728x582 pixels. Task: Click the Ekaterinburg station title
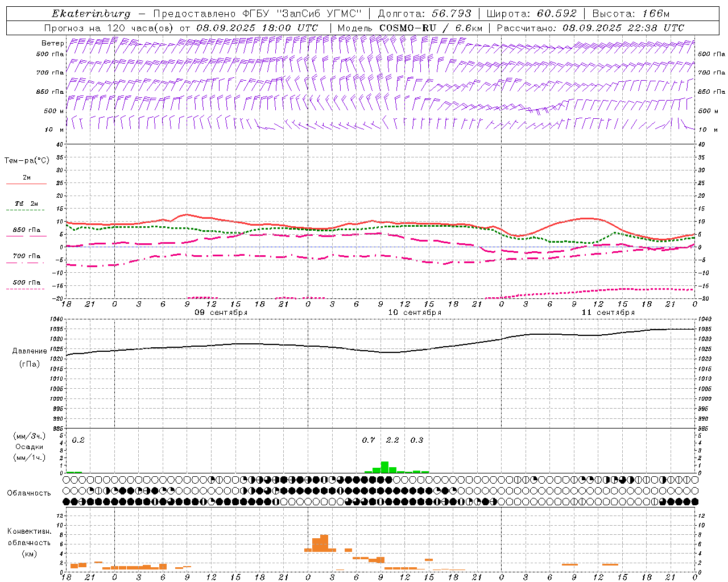click(x=91, y=14)
